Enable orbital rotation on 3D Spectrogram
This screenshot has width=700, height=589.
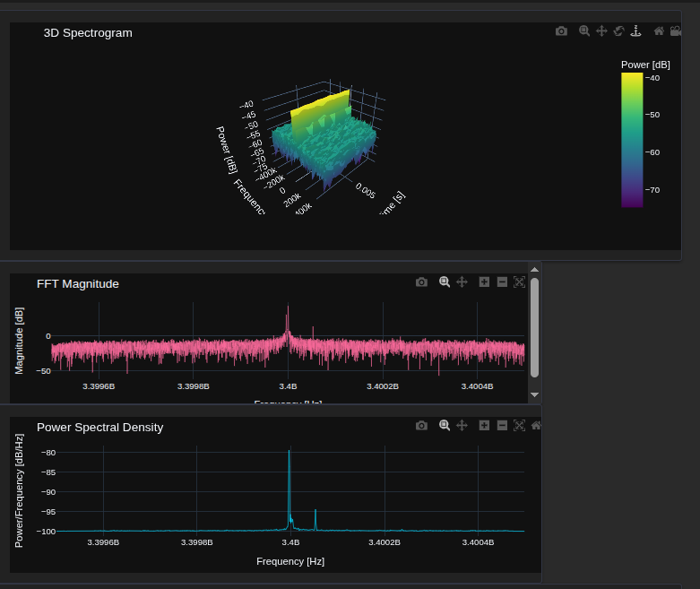tap(618, 31)
